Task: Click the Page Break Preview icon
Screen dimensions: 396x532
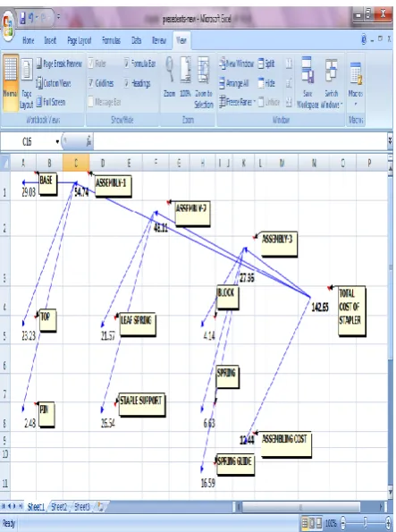Action: (39, 63)
